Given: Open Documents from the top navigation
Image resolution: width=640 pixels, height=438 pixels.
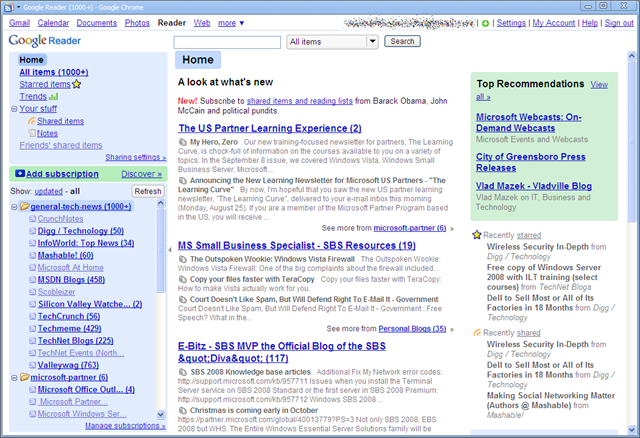Looking at the screenshot, I should pyautogui.click(x=97, y=23).
